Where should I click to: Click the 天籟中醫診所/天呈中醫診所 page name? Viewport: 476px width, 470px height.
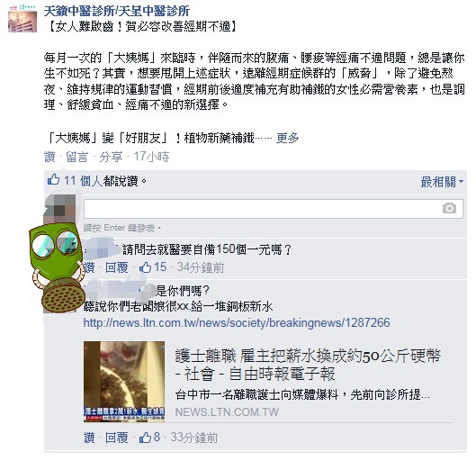(x=117, y=11)
